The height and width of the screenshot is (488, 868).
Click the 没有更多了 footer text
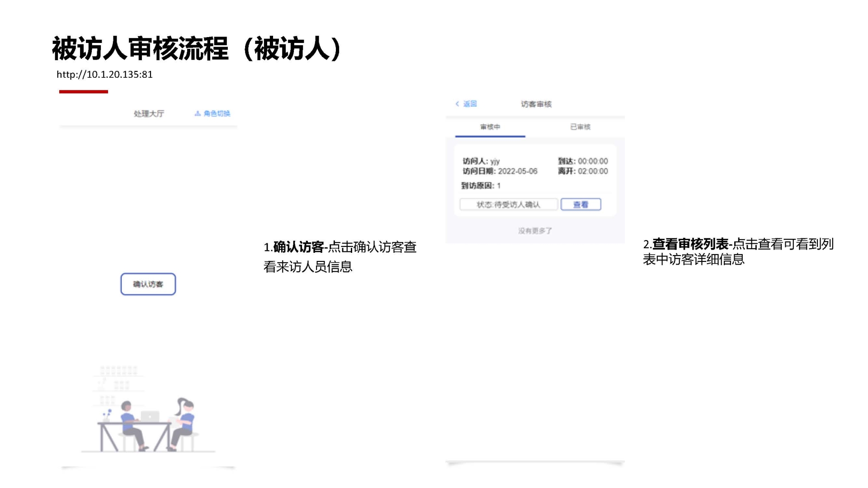[x=535, y=231]
